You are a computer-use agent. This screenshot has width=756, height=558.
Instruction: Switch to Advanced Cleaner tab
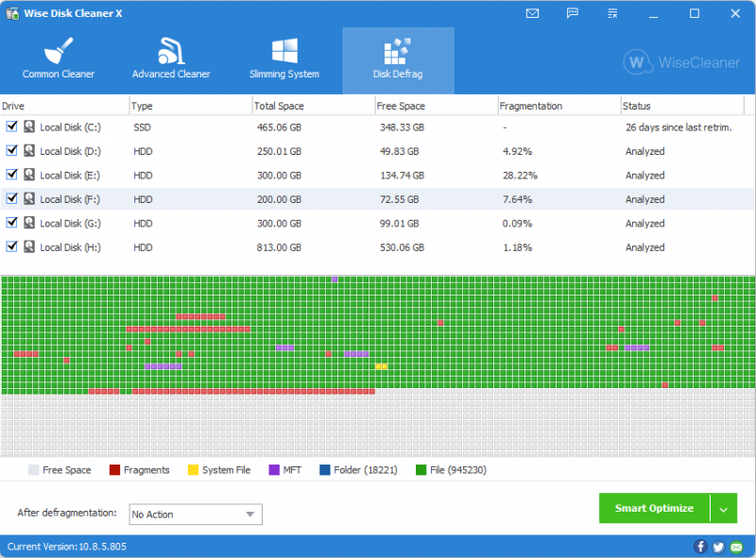point(171,59)
